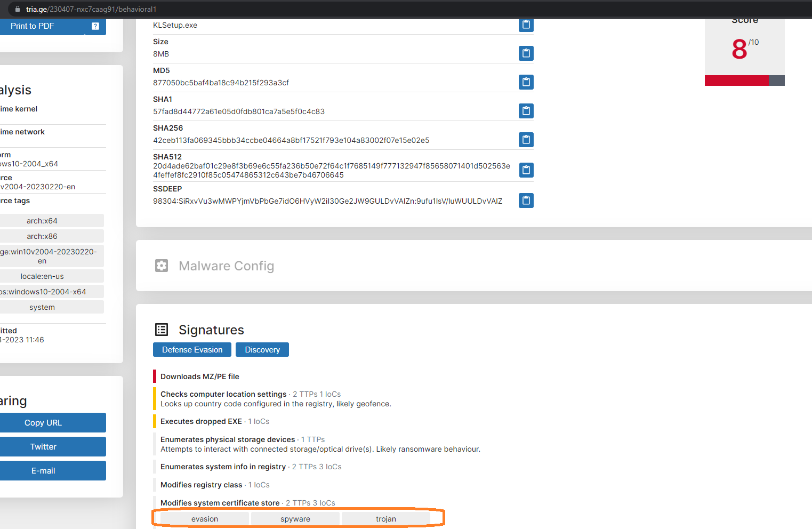Click the 8MB size value

161,54
